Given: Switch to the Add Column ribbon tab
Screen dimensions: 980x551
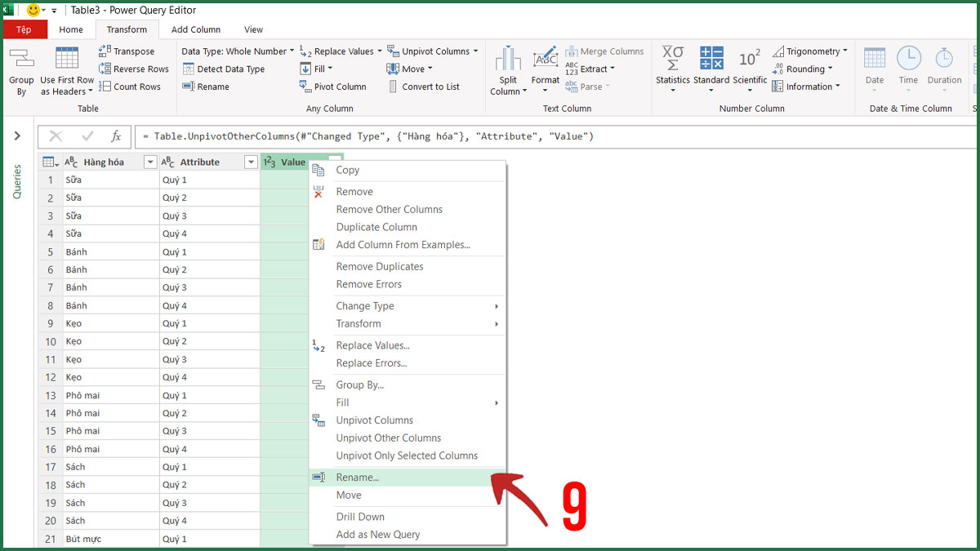Looking at the screenshot, I should point(195,29).
